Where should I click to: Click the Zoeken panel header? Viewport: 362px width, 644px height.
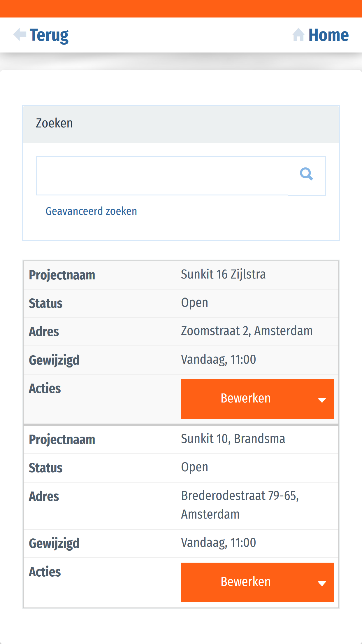click(x=181, y=124)
